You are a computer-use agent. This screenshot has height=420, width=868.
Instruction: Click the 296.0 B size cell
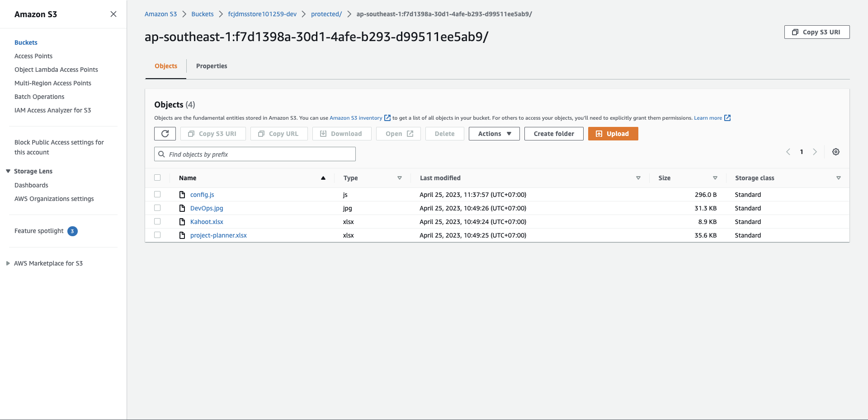point(706,195)
